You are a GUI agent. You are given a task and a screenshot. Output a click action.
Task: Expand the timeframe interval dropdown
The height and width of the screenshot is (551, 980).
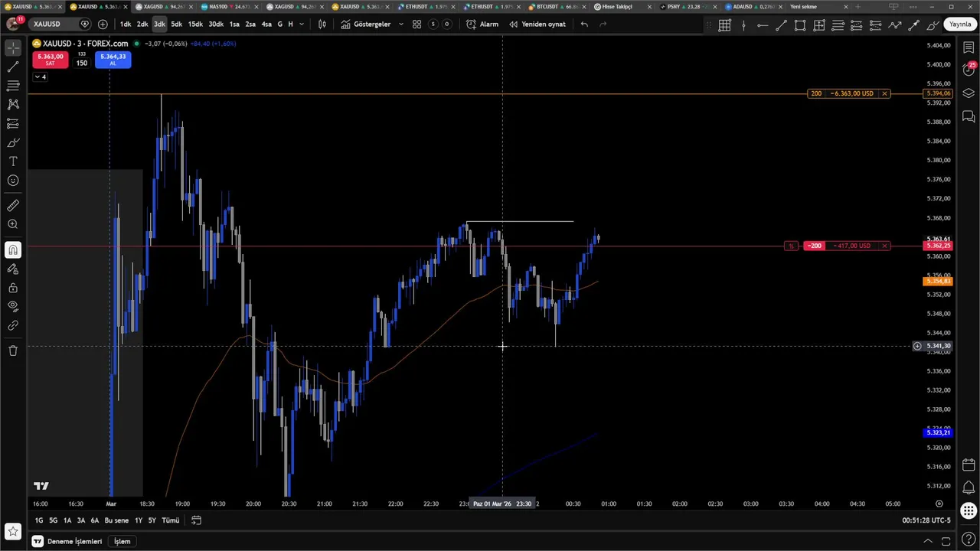(x=302, y=24)
